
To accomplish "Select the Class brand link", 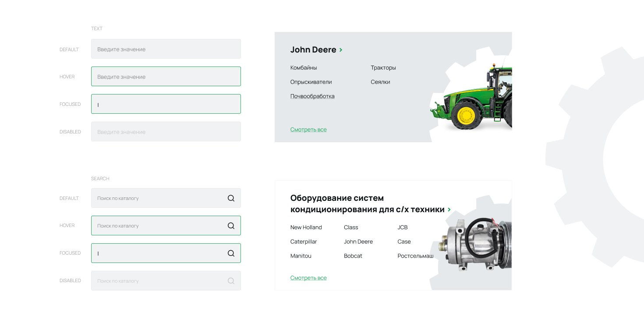I will click(x=351, y=227).
